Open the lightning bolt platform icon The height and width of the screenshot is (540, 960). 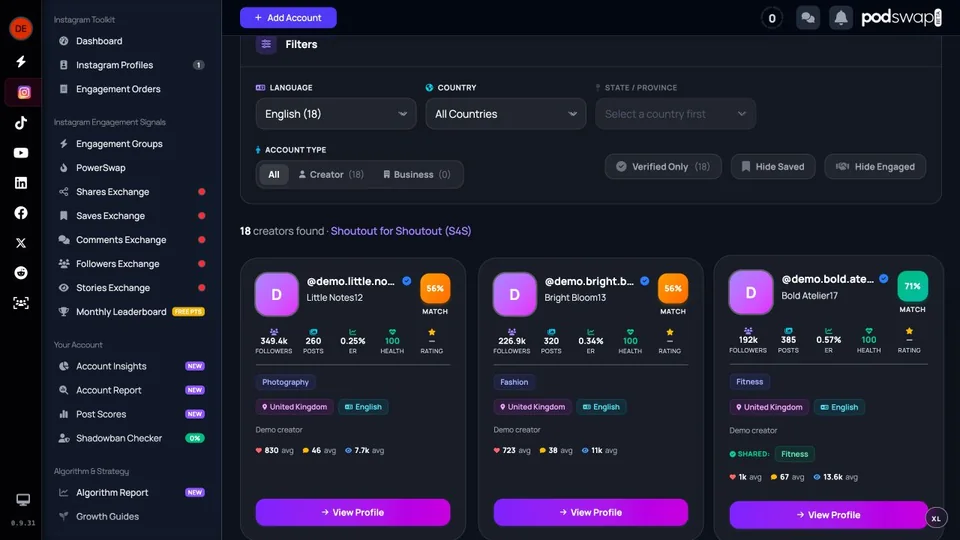[21, 61]
